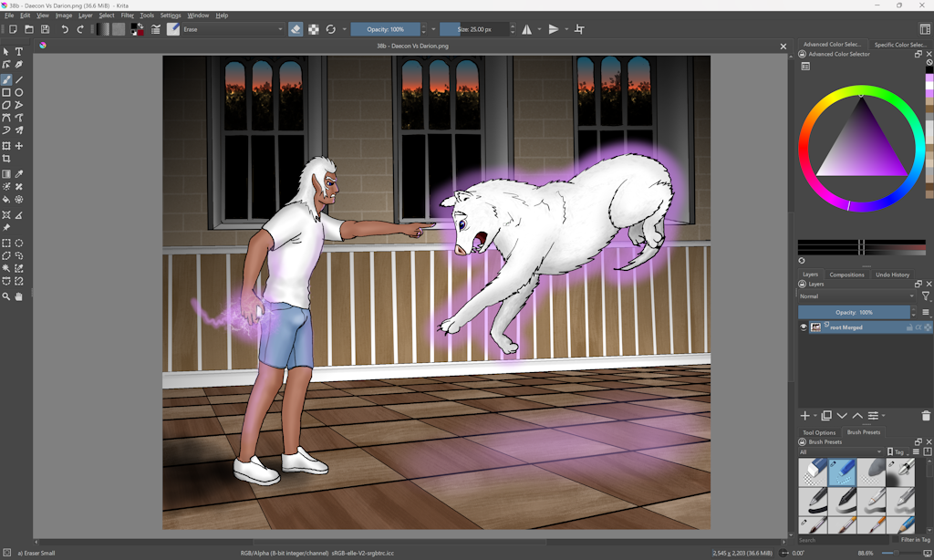Click the Undo arrow in toolbar
Viewport: 934px width, 560px height.
[x=65, y=29]
